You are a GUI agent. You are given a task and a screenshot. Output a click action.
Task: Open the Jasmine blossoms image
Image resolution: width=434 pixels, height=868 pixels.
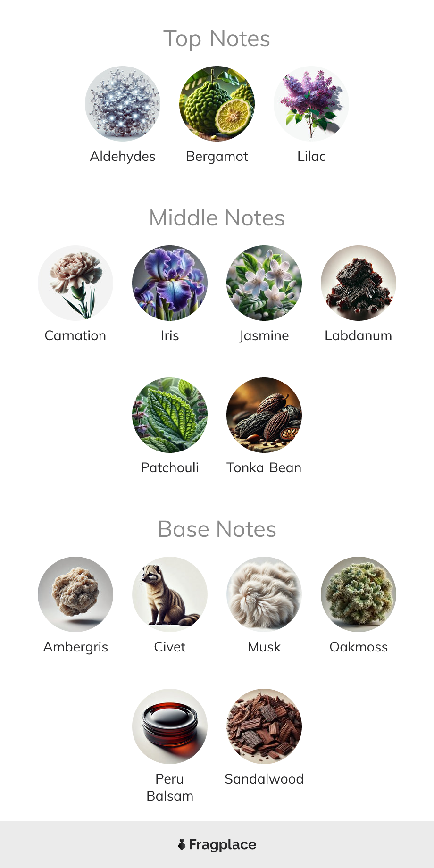click(x=264, y=283)
